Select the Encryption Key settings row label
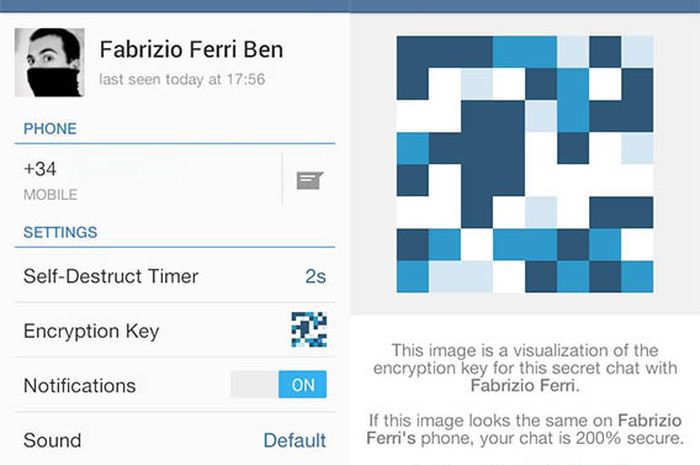Viewport: 700px width, 465px height. click(x=91, y=331)
